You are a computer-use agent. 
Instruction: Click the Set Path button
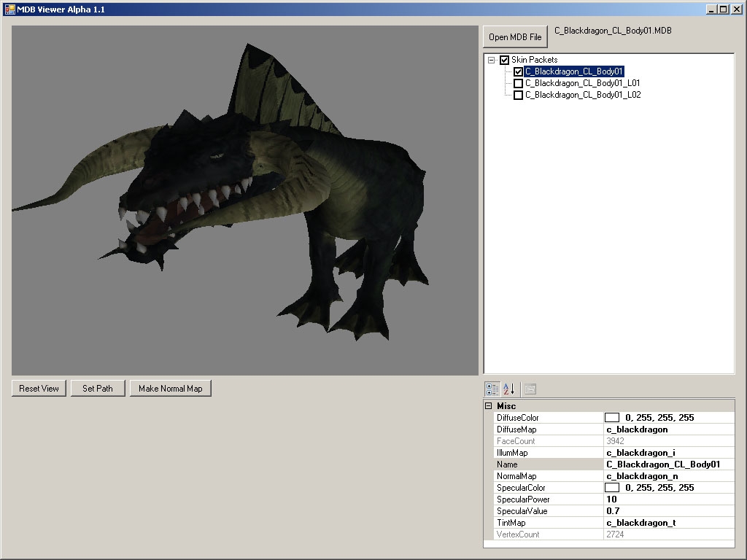[x=98, y=389]
